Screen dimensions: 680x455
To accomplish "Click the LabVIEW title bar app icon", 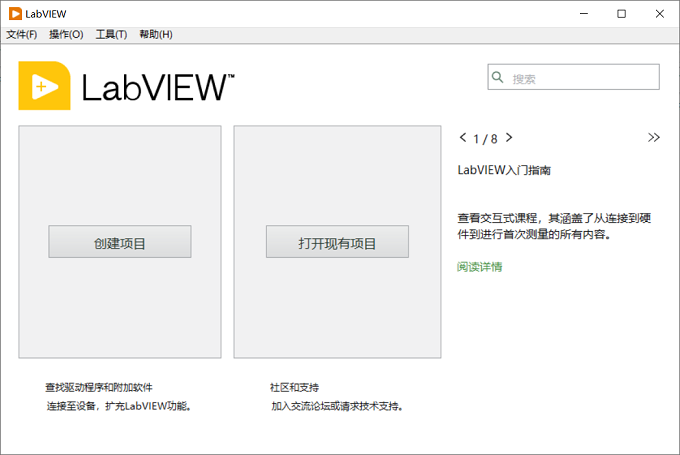I will click(x=15, y=14).
